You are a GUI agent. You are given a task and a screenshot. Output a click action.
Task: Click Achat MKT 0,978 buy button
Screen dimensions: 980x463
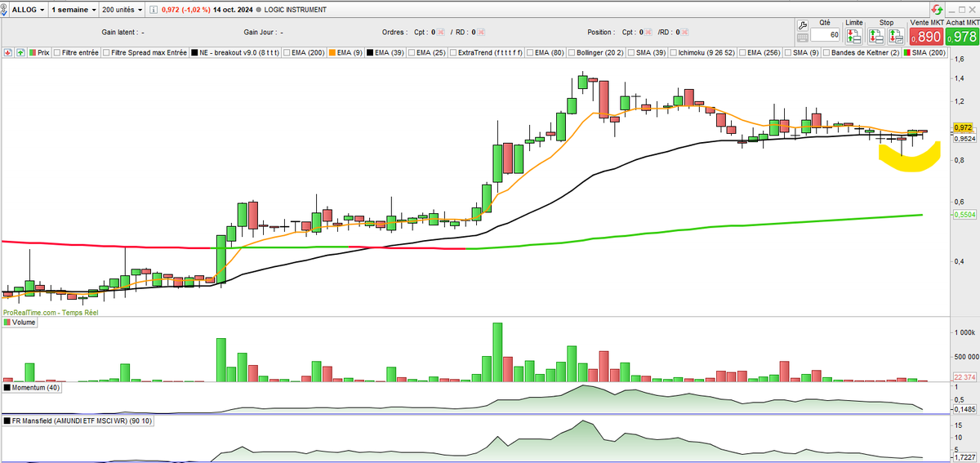click(x=962, y=37)
